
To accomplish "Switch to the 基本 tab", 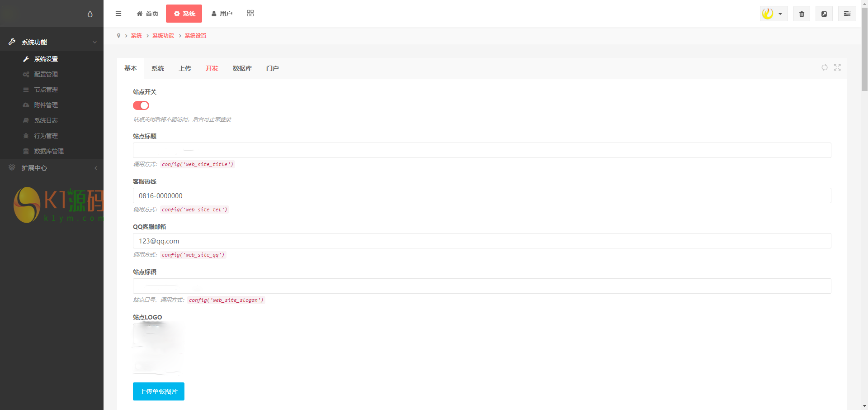I will pyautogui.click(x=131, y=68).
